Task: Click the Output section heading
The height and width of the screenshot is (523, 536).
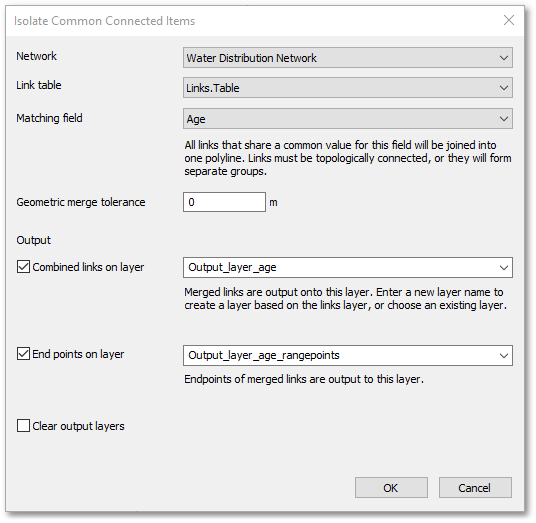Action: pos(34,240)
